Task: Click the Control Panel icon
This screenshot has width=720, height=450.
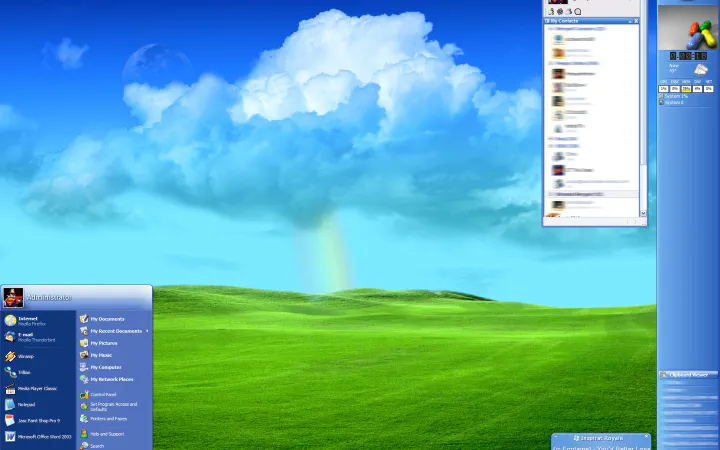Action: coord(84,394)
